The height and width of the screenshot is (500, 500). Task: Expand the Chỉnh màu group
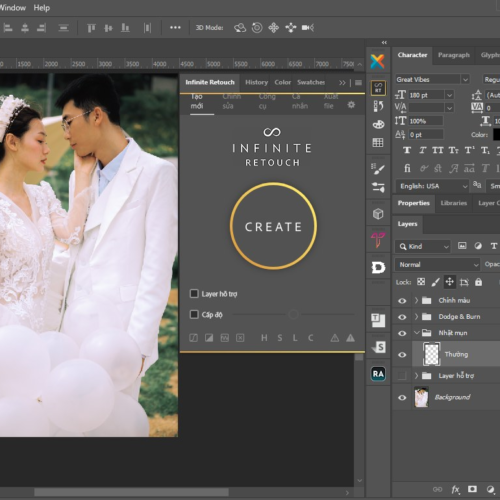tap(416, 300)
